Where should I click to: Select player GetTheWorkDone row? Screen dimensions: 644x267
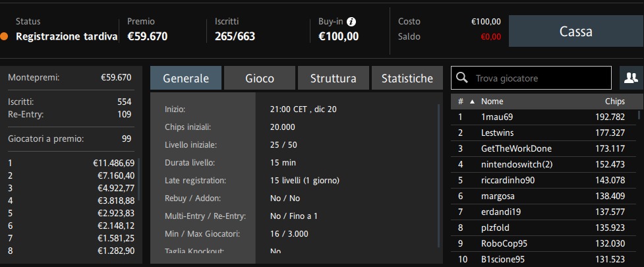tap(544, 149)
